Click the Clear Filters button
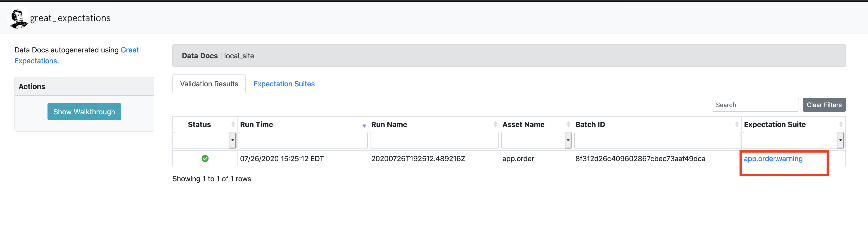 pyautogui.click(x=824, y=104)
